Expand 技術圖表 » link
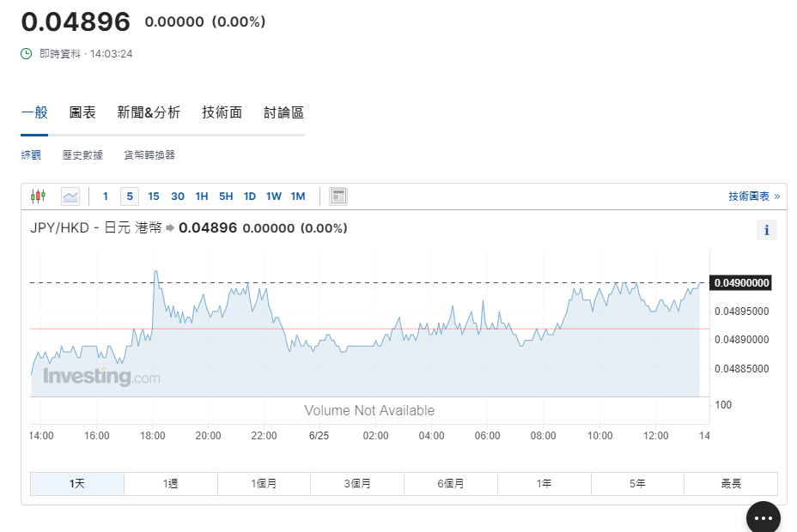The width and height of the screenshot is (797, 532). 754,196
